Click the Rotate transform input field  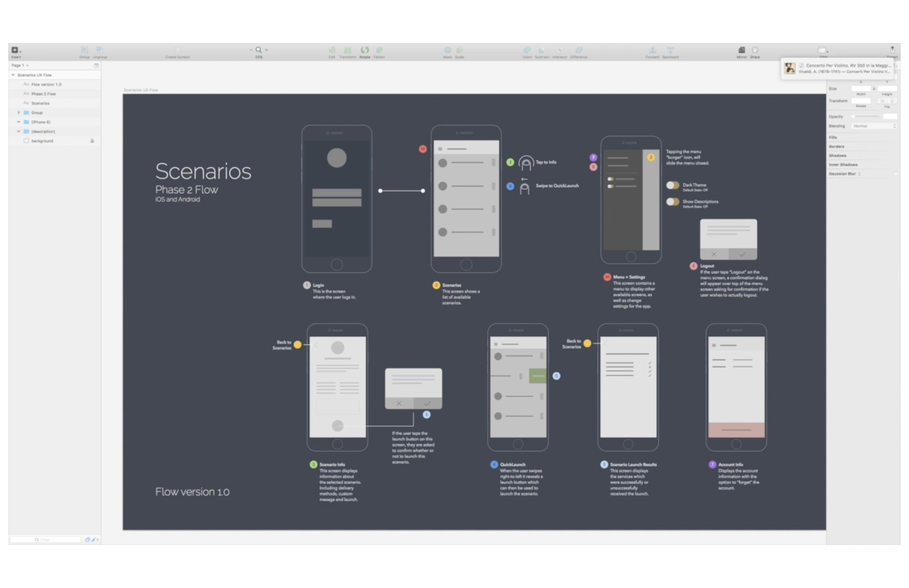(861, 101)
